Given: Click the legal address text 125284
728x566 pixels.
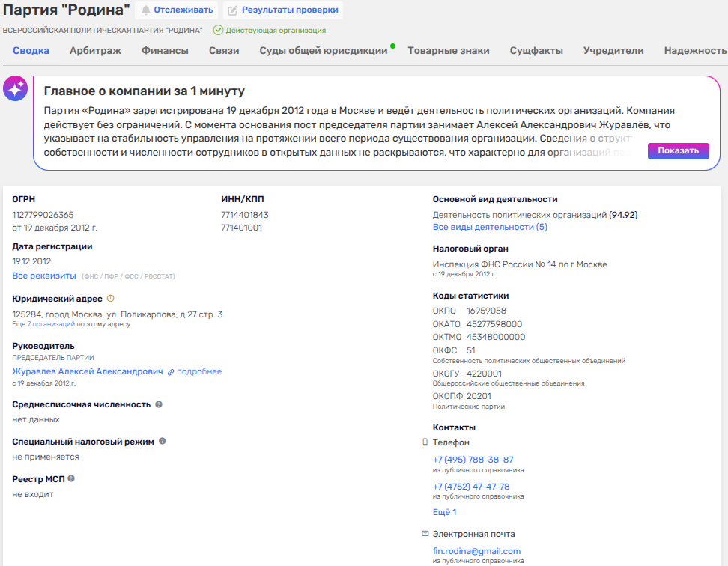Looking at the screenshot, I should [x=118, y=314].
